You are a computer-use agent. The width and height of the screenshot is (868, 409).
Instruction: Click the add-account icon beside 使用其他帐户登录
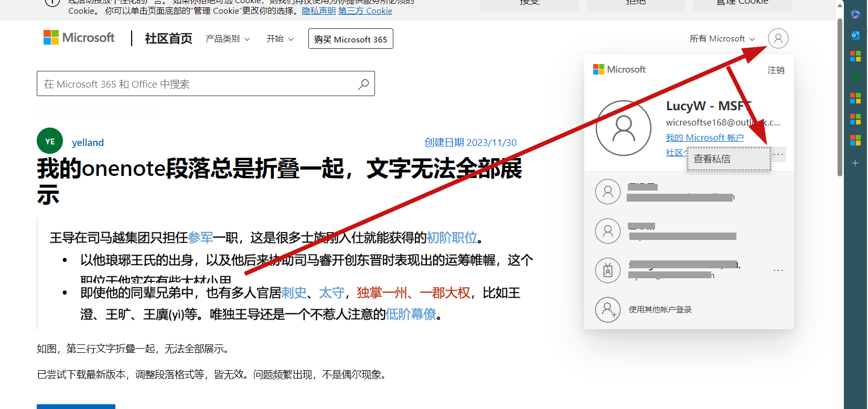point(608,309)
